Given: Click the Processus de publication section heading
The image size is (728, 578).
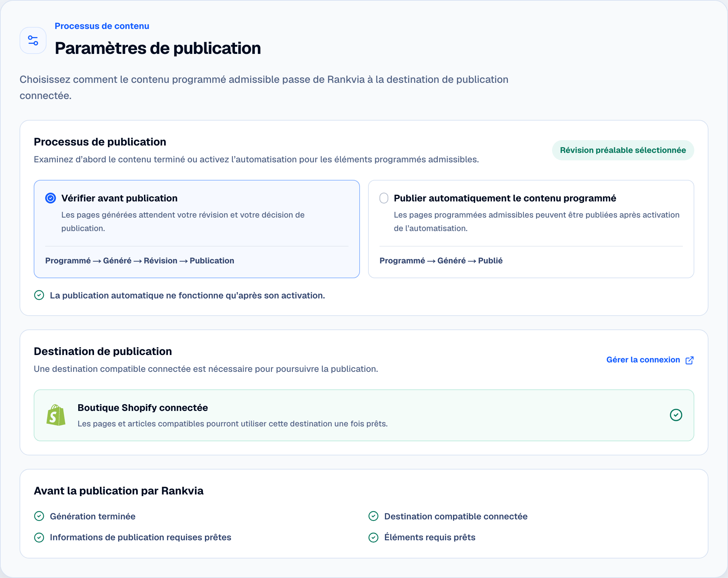Looking at the screenshot, I should click(100, 142).
